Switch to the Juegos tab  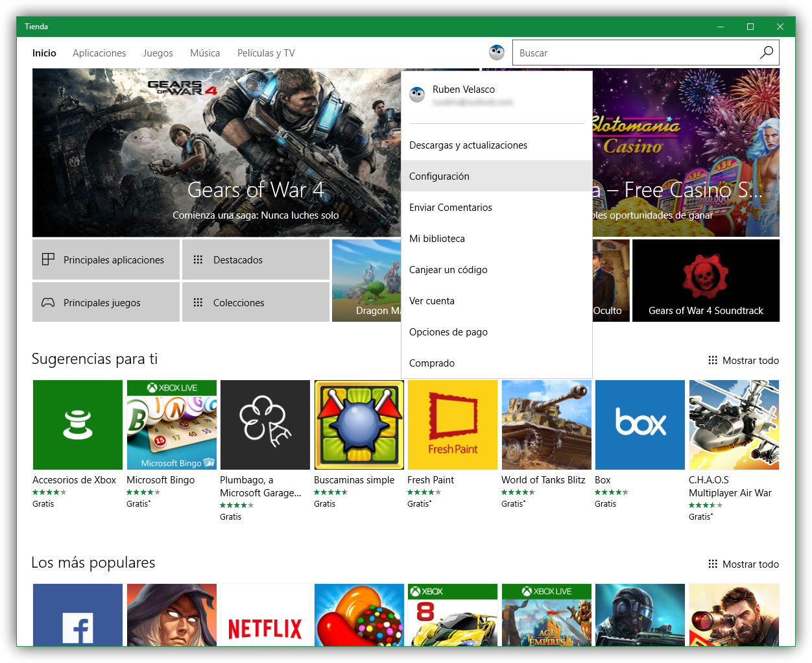(x=158, y=53)
